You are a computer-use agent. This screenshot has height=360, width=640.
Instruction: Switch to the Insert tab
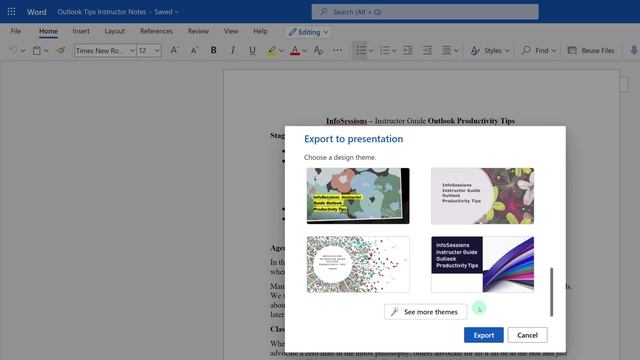[x=81, y=31]
